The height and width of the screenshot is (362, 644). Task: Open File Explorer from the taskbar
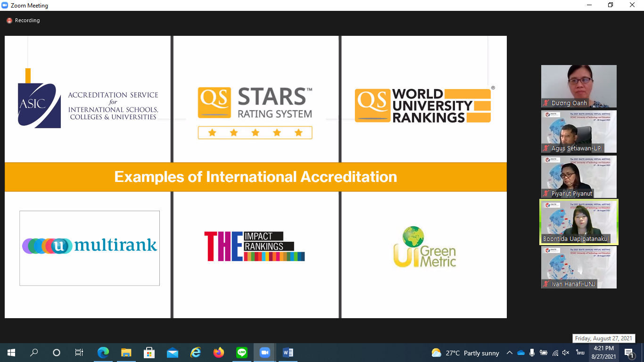coord(126,353)
